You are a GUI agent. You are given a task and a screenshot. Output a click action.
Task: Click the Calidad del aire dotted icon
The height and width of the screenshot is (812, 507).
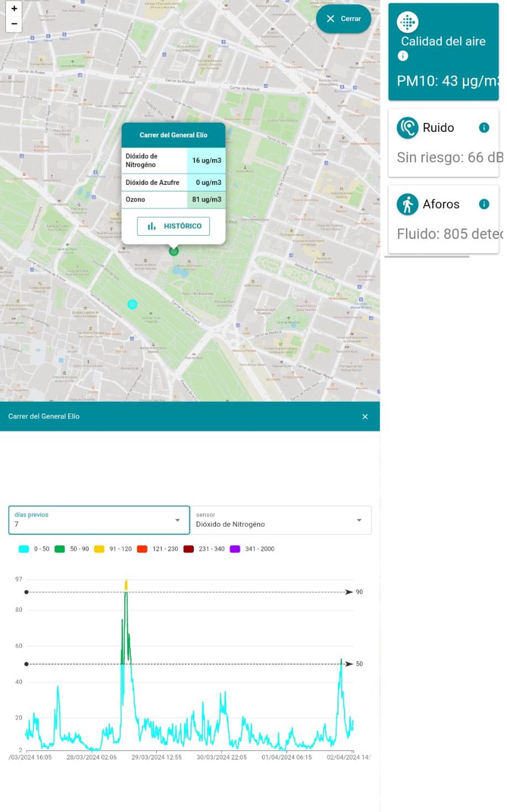point(408,22)
